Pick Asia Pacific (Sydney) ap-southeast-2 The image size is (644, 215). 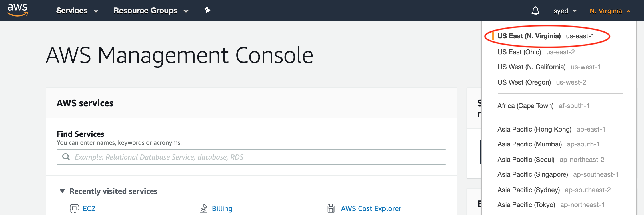point(554,190)
